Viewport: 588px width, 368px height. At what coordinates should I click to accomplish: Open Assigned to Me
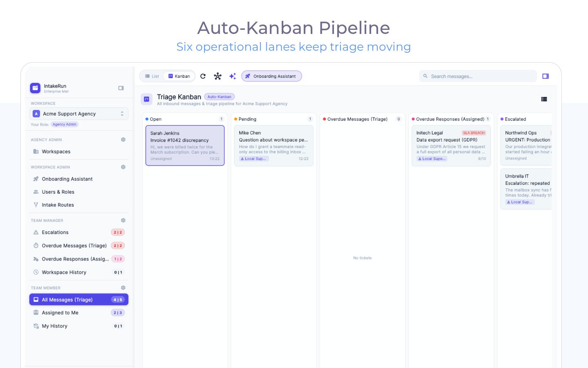click(79, 313)
